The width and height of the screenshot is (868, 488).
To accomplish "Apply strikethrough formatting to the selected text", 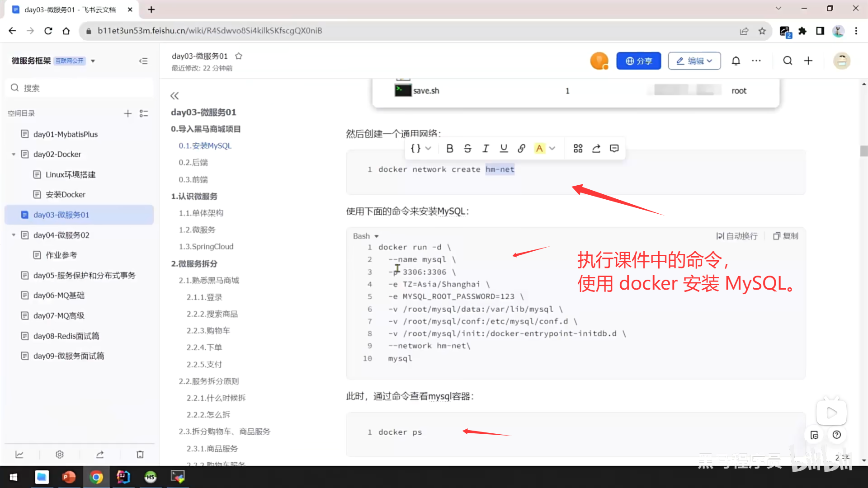I will point(467,148).
